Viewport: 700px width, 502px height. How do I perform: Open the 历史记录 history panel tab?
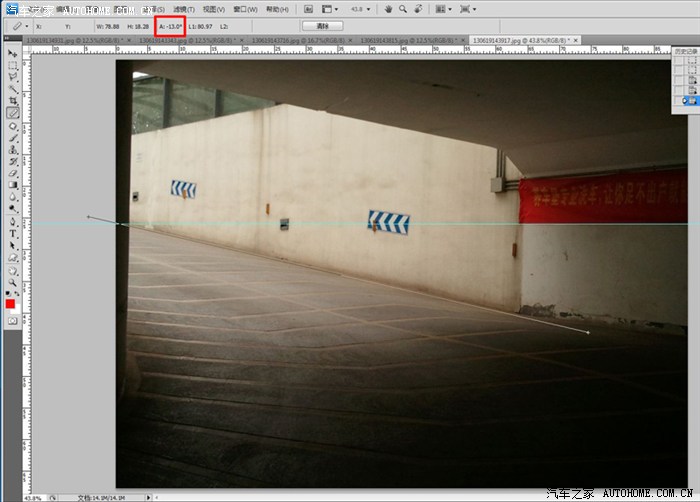point(686,52)
